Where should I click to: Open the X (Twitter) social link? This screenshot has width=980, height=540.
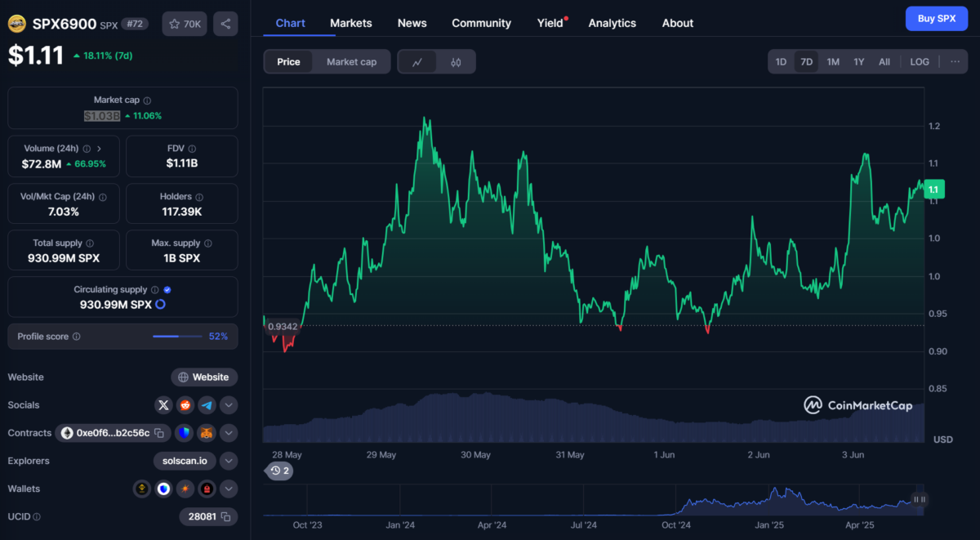point(163,405)
